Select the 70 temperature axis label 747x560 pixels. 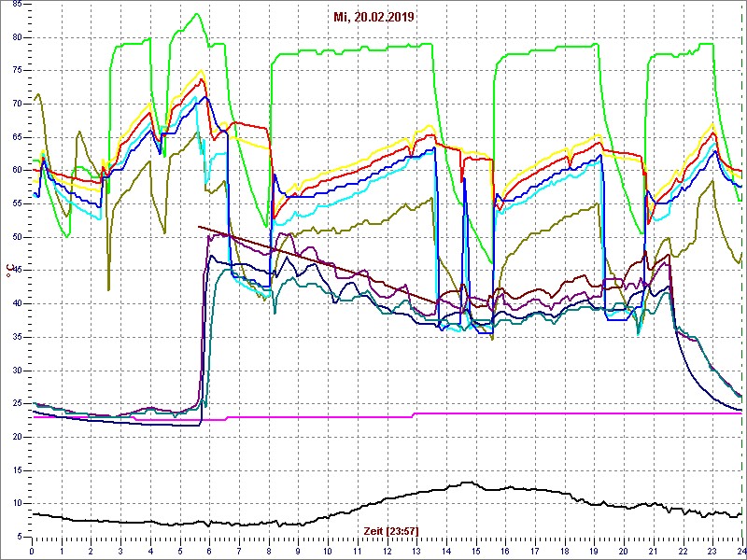pos(17,105)
